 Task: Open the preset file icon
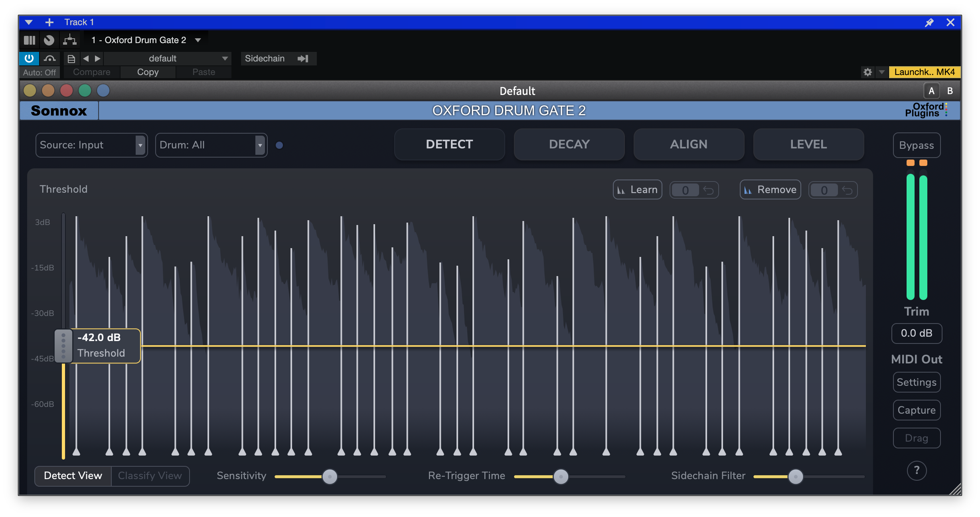[x=71, y=59]
